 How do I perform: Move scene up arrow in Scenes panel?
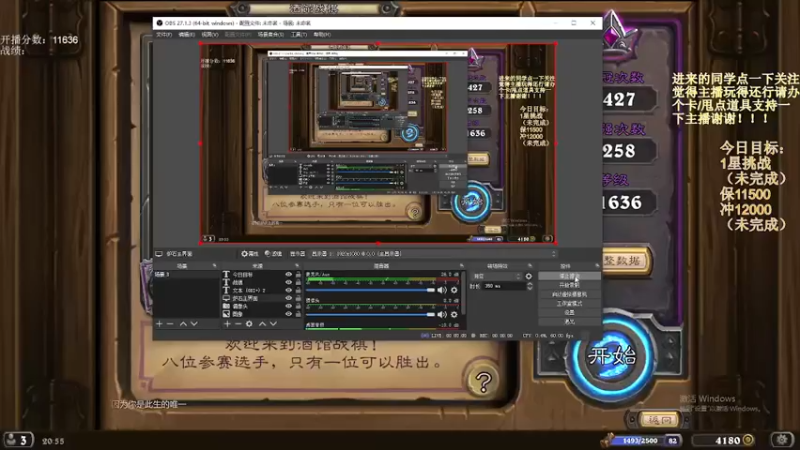coord(183,324)
